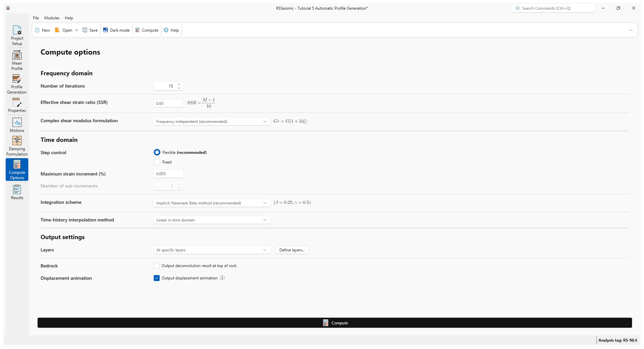
Task: Open the Modules menu
Action: tap(52, 18)
